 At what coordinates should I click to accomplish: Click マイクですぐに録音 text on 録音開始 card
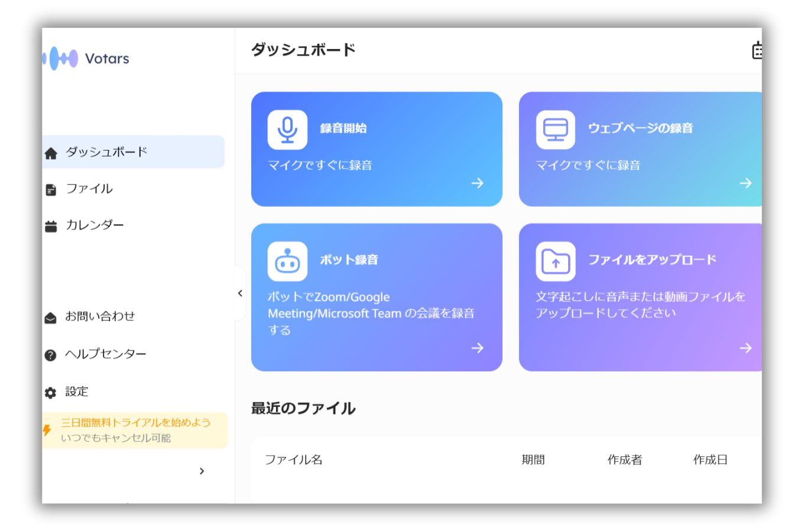(320, 166)
